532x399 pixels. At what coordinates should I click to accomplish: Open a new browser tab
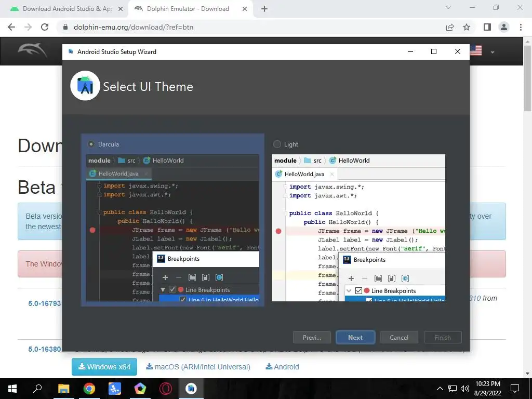264,9
